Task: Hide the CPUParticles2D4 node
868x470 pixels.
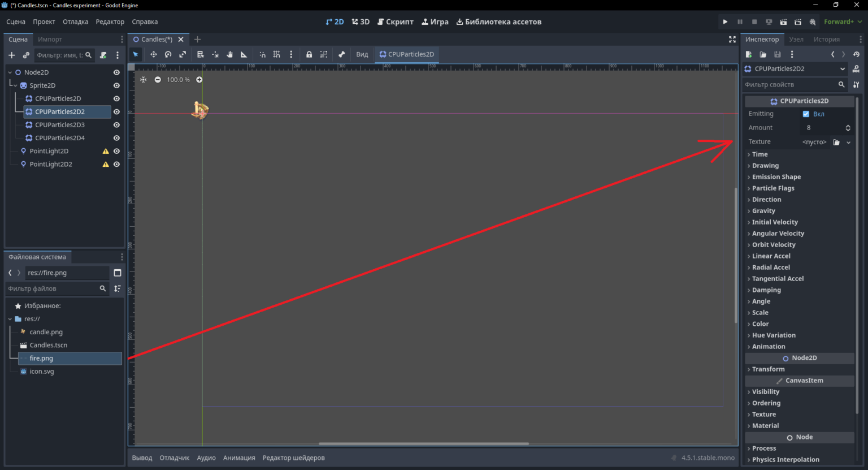Action: click(x=116, y=138)
